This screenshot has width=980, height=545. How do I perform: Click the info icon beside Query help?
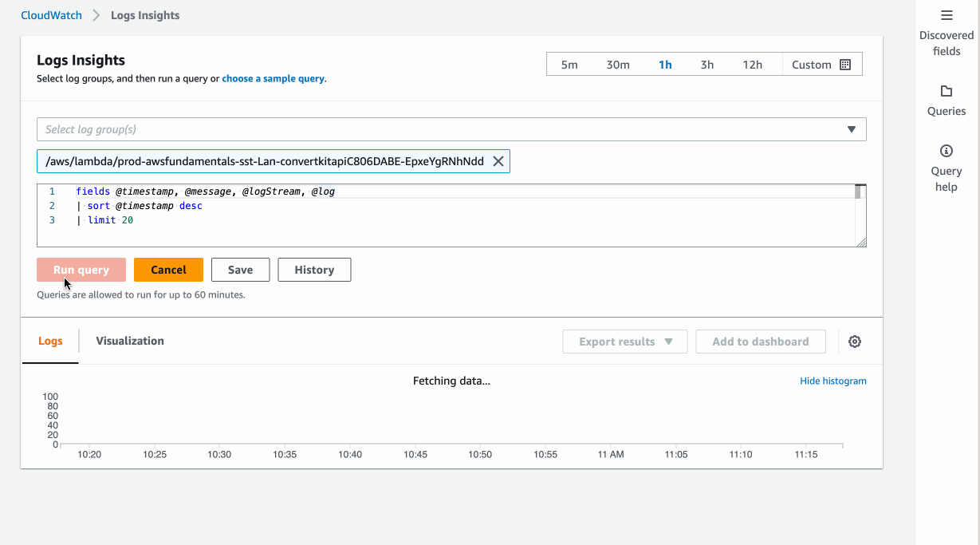pyautogui.click(x=947, y=150)
